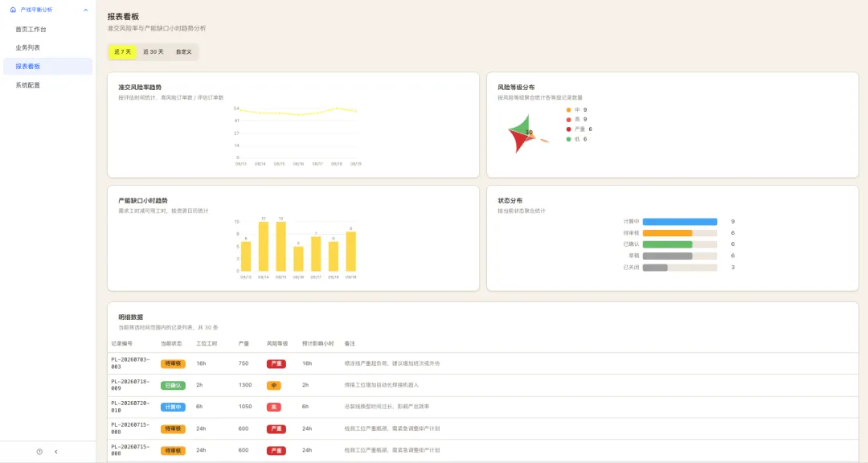Collapse sidebar with the left arrow icon
868x463 pixels.
56,452
